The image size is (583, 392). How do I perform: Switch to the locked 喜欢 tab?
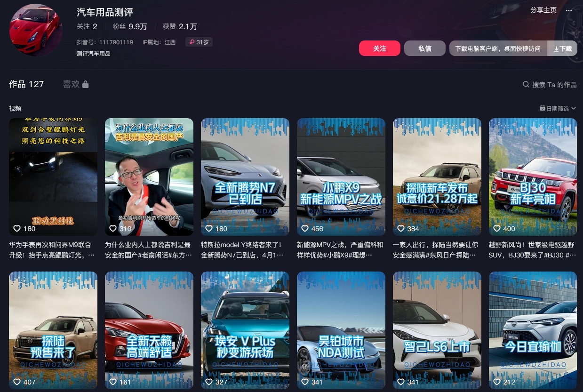[76, 84]
